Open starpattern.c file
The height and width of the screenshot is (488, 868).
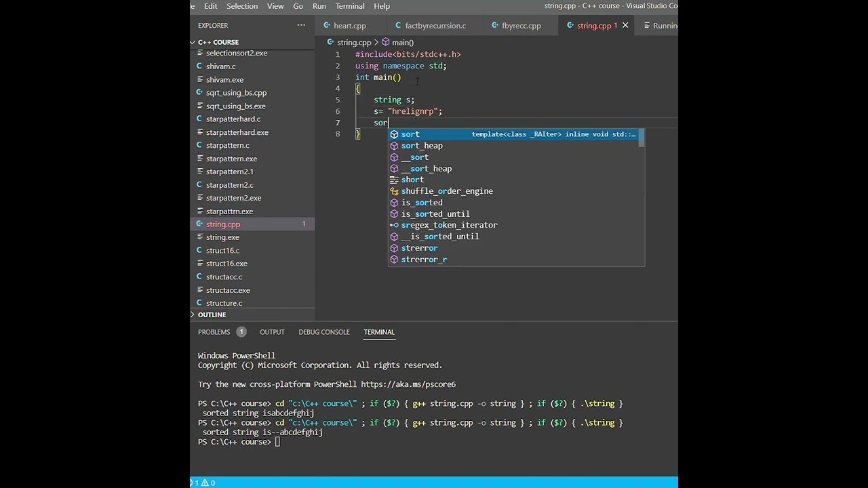pos(228,146)
